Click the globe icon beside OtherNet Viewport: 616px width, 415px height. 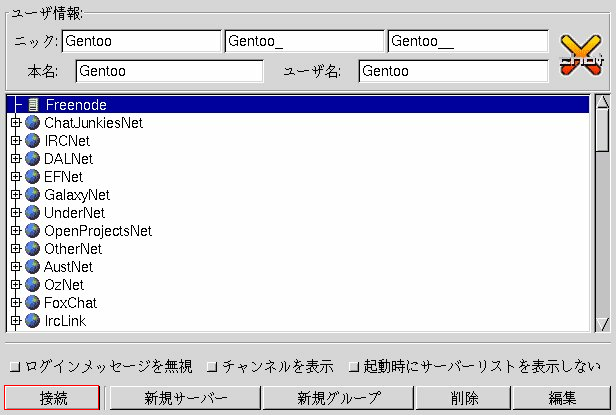(33, 249)
